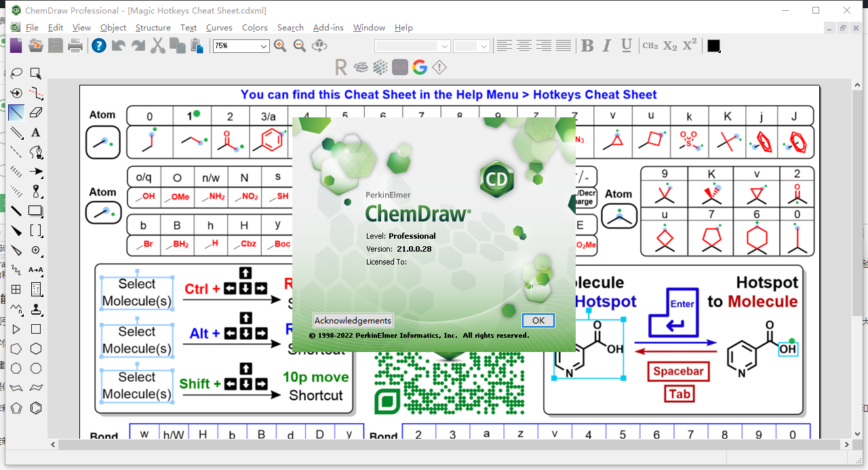Viewport: 868px width, 470px height.
Task: Open the Add-ins menu
Action: 328,28
